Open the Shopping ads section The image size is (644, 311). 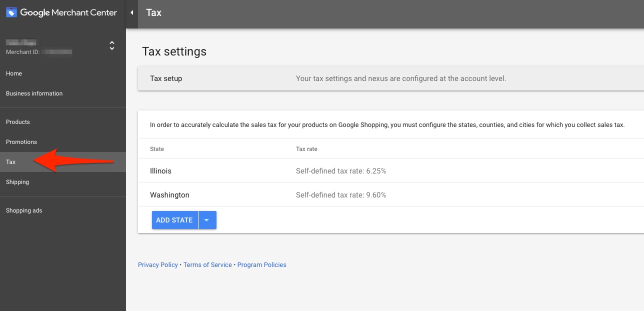[24, 210]
